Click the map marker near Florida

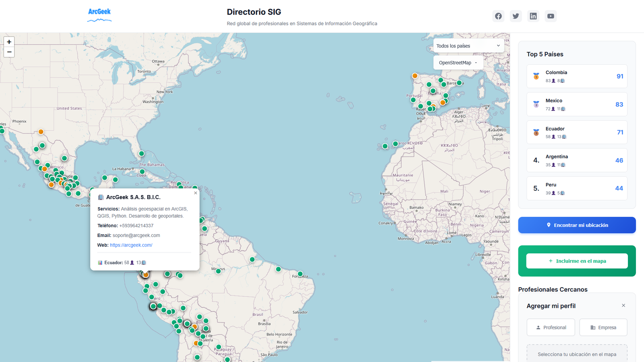pos(141,154)
